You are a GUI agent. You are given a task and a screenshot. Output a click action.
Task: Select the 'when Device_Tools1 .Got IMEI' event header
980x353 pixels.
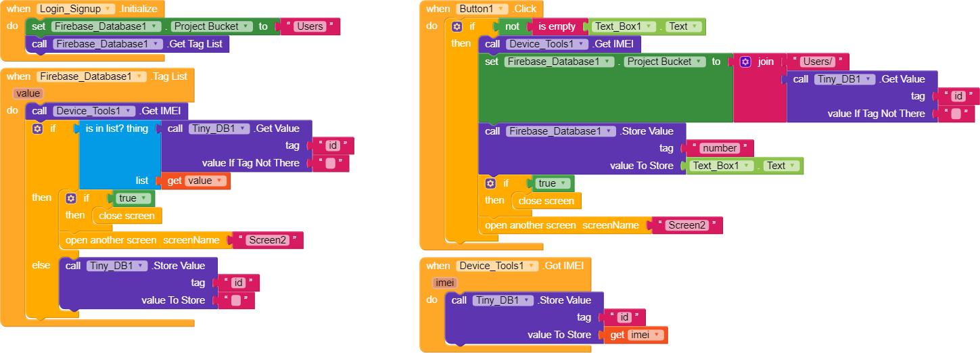(x=505, y=266)
